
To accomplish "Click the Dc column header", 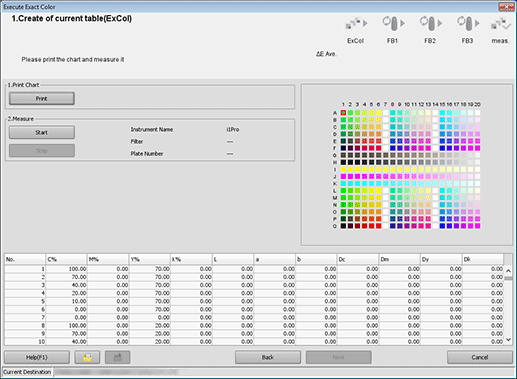I will tap(357, 259).
